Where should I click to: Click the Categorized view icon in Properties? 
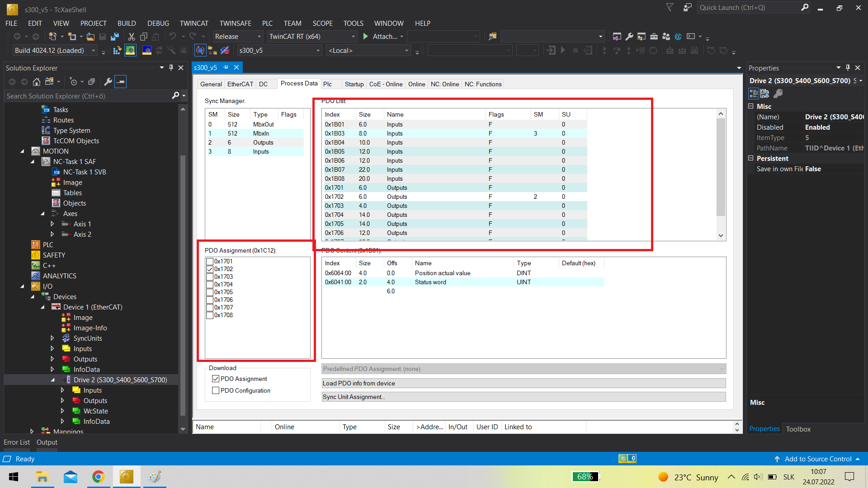[x=753, y=94]
